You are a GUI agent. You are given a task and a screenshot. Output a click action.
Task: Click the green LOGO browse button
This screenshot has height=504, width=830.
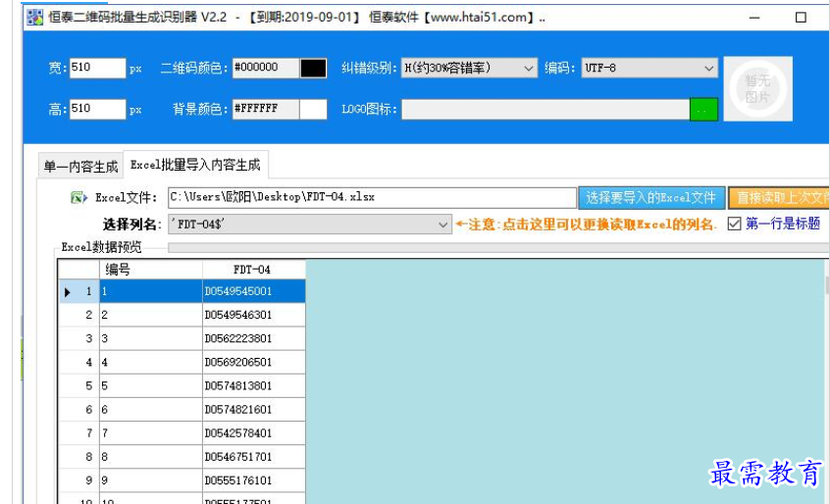pos(703,110)
